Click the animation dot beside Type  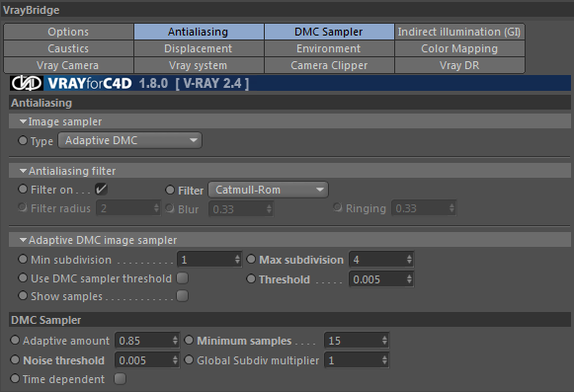point(23,140)
